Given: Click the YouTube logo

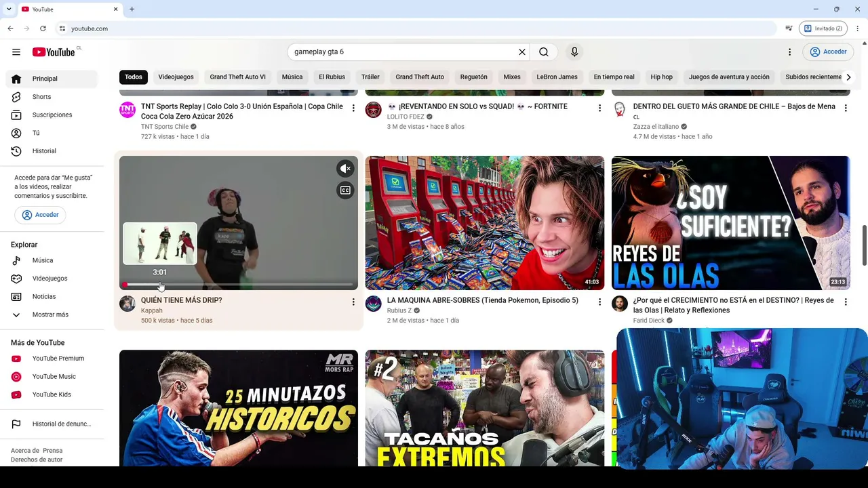Looking at the screenshot, I should tap(54, 52).
